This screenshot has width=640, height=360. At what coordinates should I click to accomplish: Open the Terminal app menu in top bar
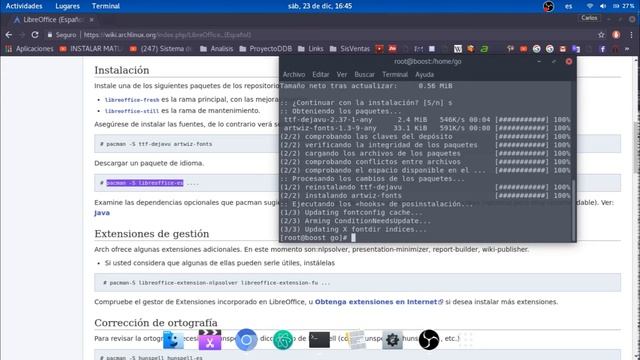pyautogui.click(x=105, y=6)
